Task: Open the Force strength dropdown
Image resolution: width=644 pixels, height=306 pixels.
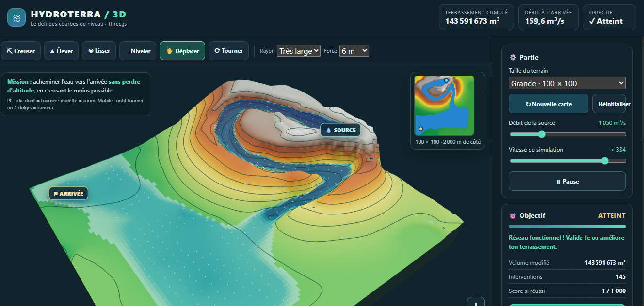Action: pos(354,51)
